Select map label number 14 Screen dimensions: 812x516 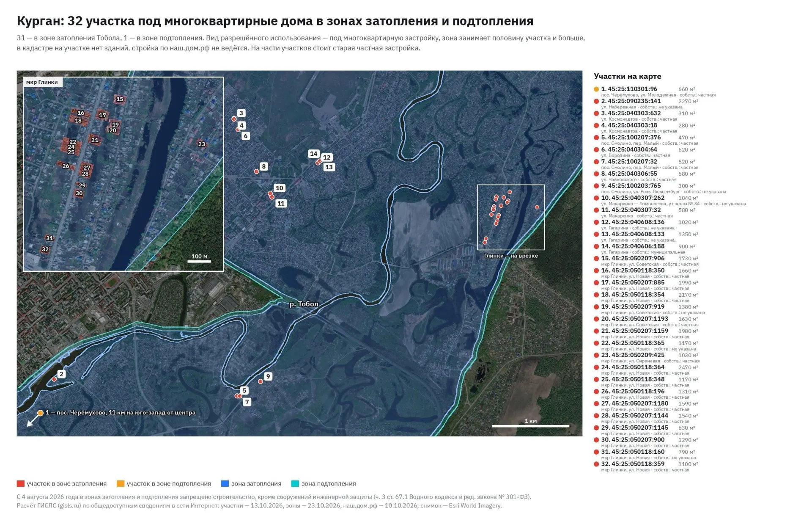[313, 154]
